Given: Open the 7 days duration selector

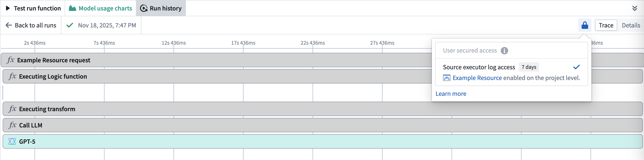Looking at the screenshot, I should point(529,67).
